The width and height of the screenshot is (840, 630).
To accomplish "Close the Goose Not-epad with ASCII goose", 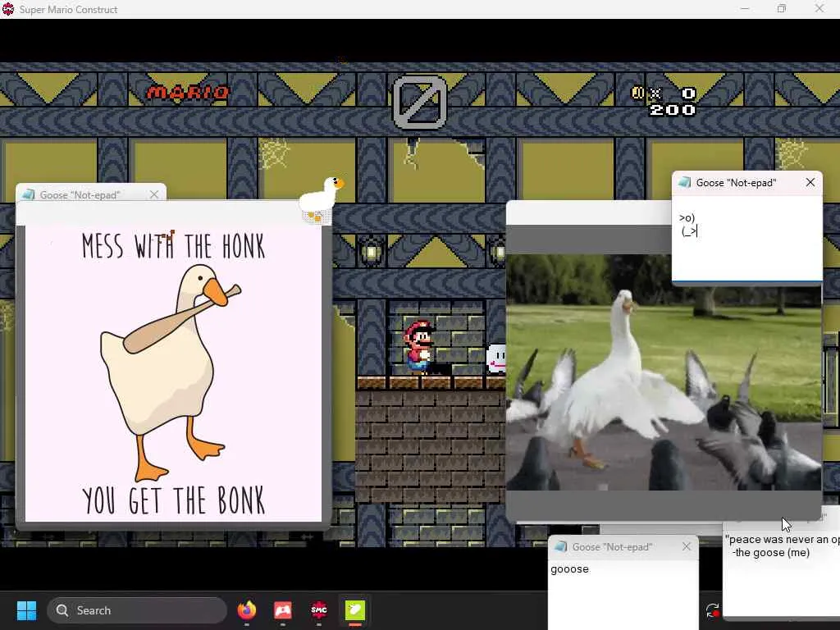I will click(x=810, y=182).
